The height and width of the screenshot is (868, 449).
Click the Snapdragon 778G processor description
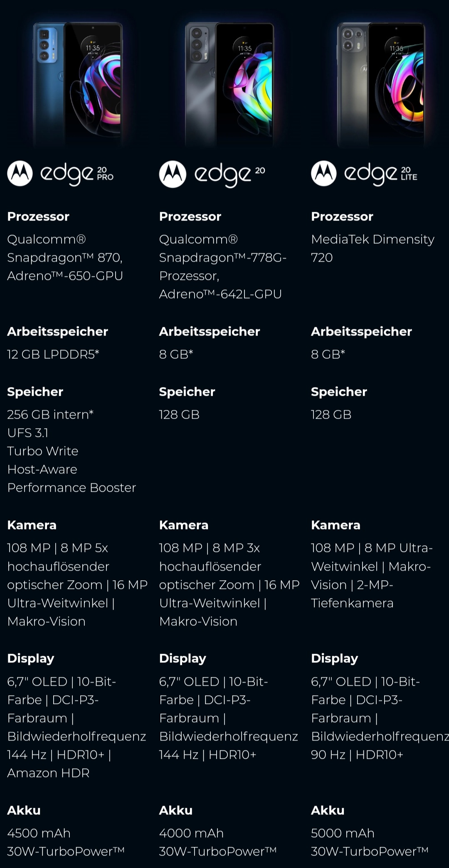[x=223, y=267]
